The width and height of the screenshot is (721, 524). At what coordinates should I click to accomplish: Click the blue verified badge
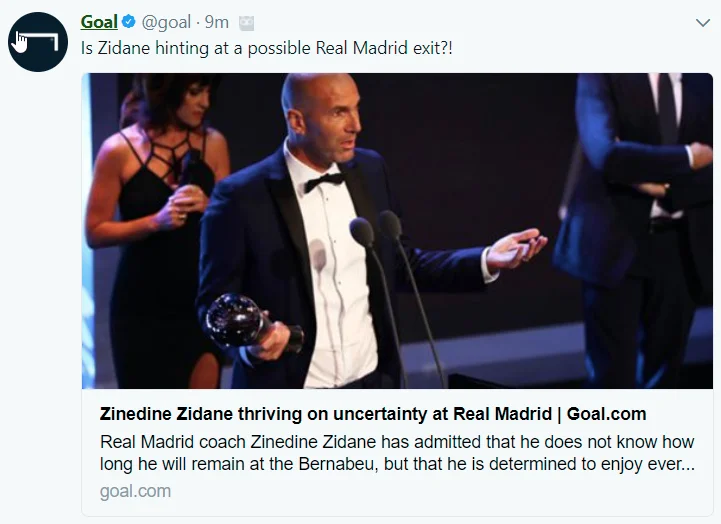129,21
